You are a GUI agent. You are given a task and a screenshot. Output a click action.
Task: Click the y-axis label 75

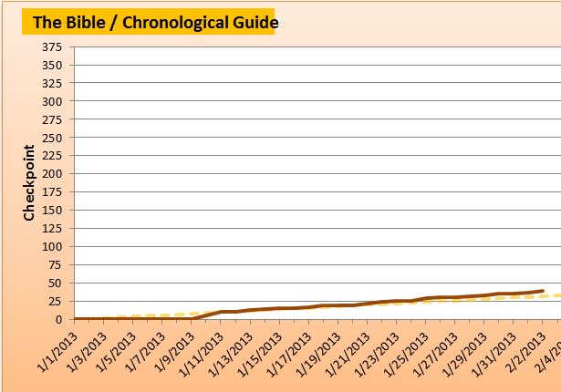pyautogui.click(x=55, y=265)
